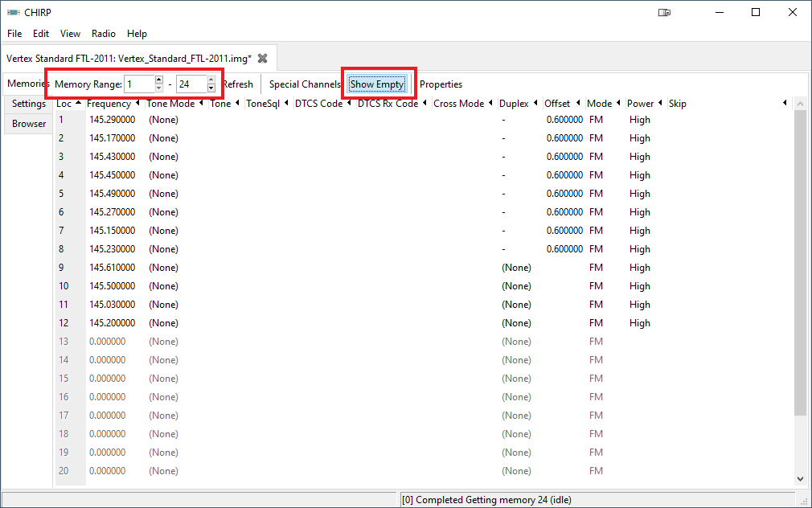Click the scrollbar down arrow
Image resolution: width=812 pixels, height=508 pixels.
click(800, 479)
